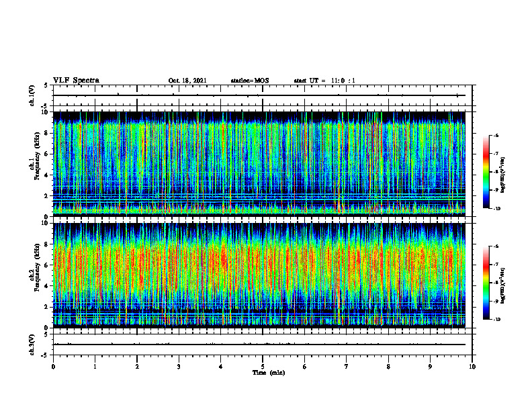The image size is (532, 411).
Task: Click the "6" kHz tick on ch.1 frequency axis
Action: tap(47, 154)
